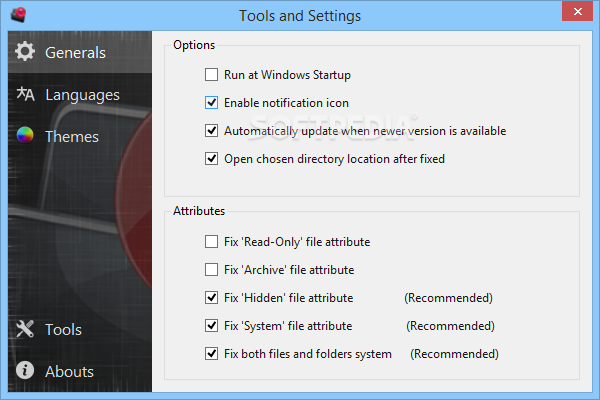This screenshot has width=600, height=400.
Task: Click the app icon in title bar
Action: click(x=14, y=16)
